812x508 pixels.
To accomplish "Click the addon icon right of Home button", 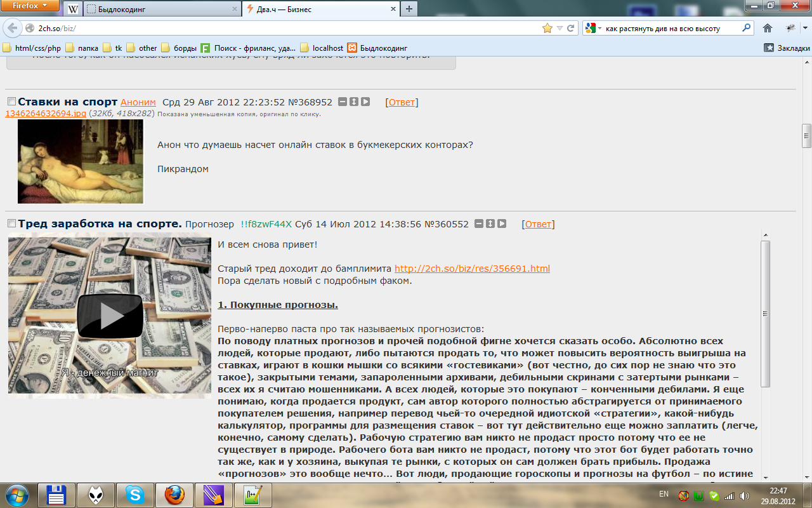I will click(x=790, y=28).
